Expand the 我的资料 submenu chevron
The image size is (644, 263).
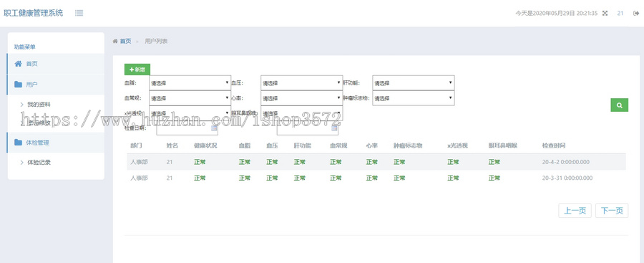(21, 105)
